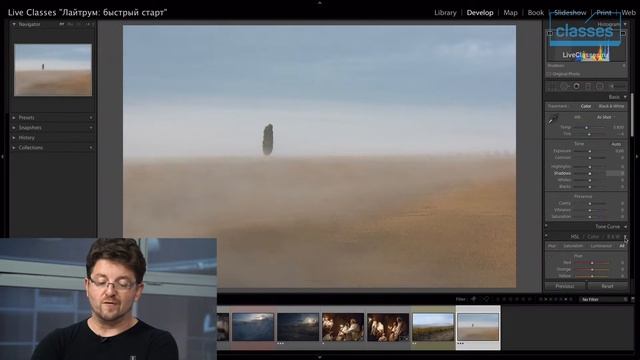Collapse the Histogram panel triangle
Viewport: 640px width, 360px height.
(625, 24)
